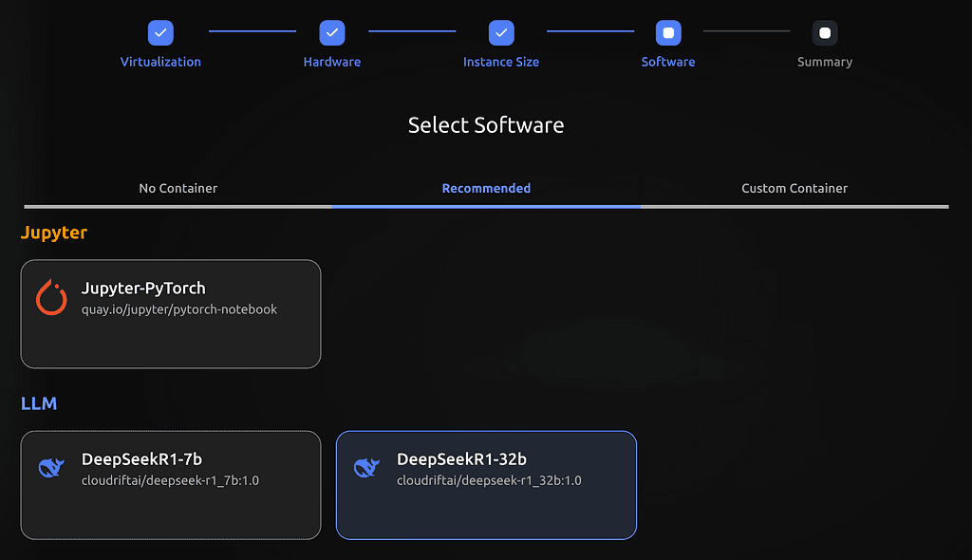Viewport: 972px width, 560px height.
Task: Choose the Jupyter-PyTorch software card
Action: pos(171,314)
